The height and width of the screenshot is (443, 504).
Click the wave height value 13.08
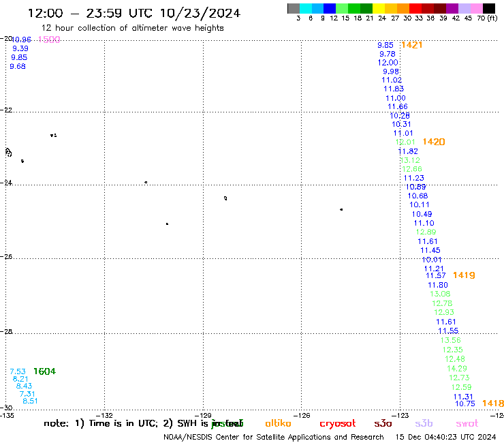point(441,294)
